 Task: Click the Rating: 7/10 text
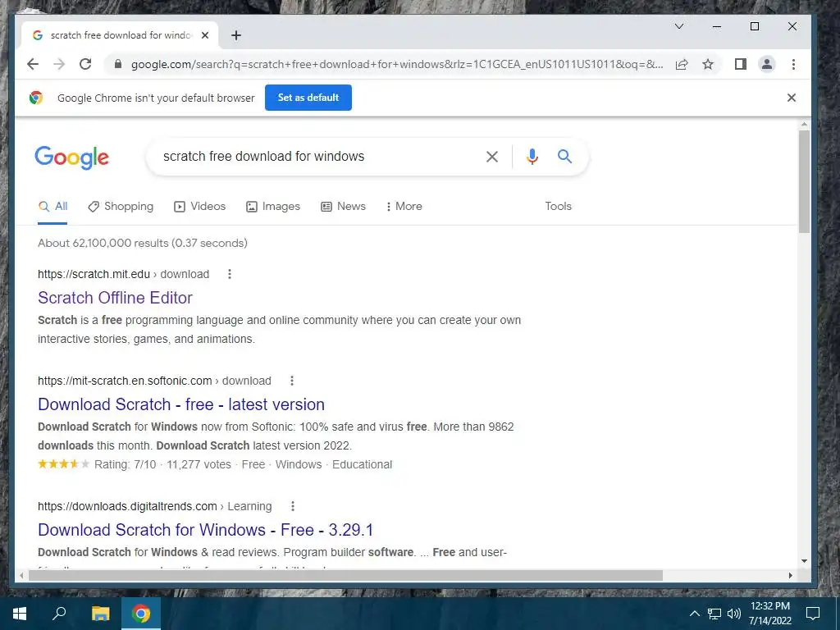pyautogui.click(x=126, y=464)
